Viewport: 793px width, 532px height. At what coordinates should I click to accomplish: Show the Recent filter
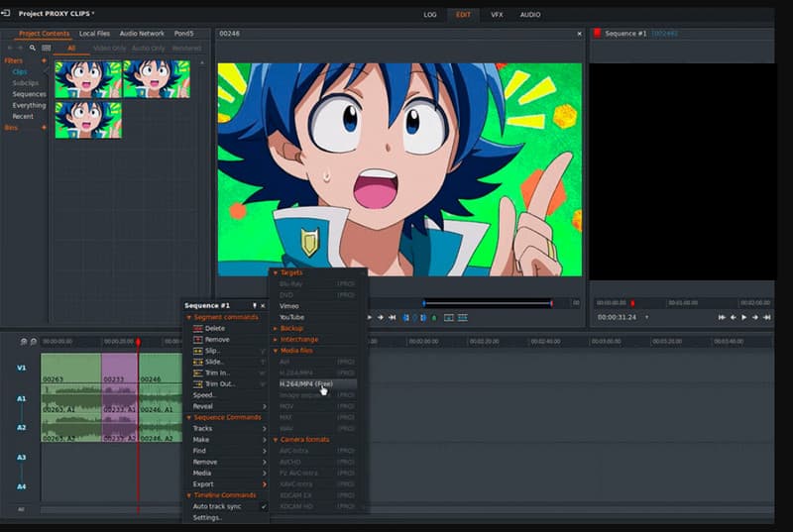tap(23, 116)
